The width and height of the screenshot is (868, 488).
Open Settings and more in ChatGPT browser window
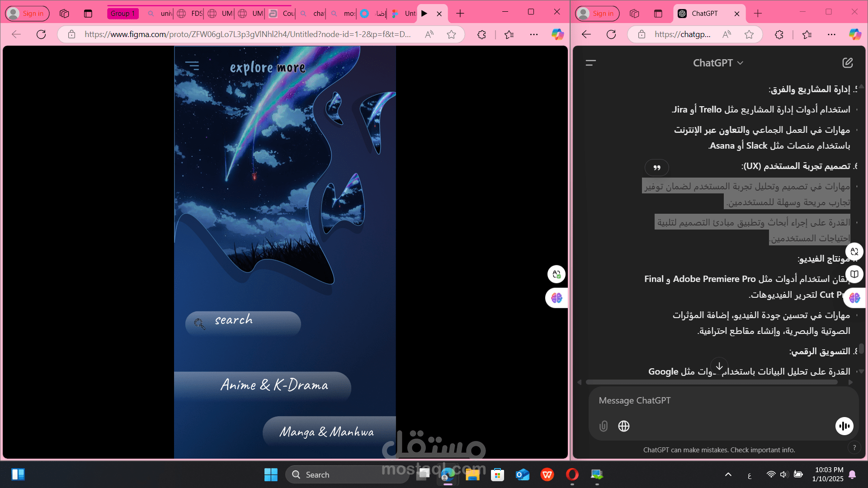tap(831, 34)
